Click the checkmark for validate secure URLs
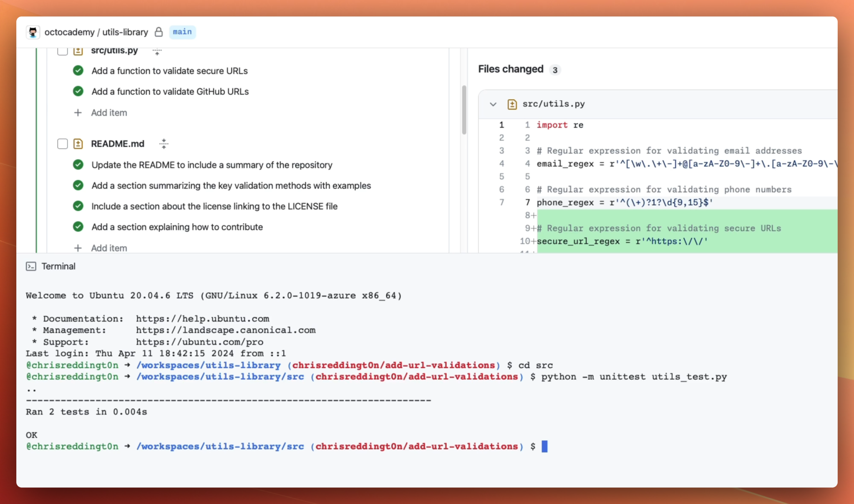 (78, 71)
